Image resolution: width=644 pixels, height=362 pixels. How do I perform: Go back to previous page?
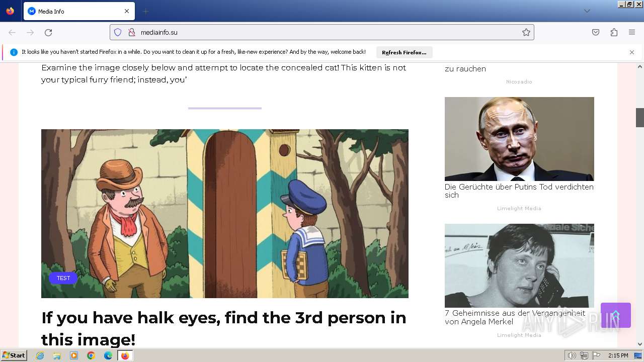pos(12,32)
